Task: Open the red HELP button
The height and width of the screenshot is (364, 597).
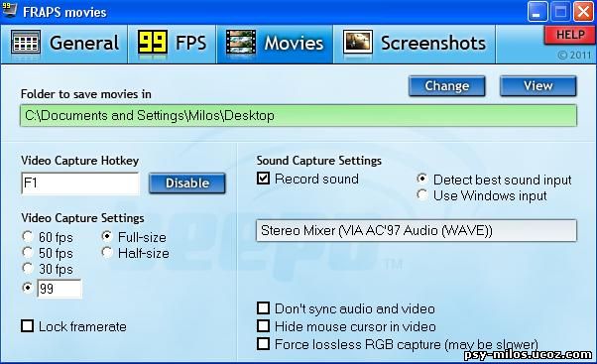Action: pos(569,35)
